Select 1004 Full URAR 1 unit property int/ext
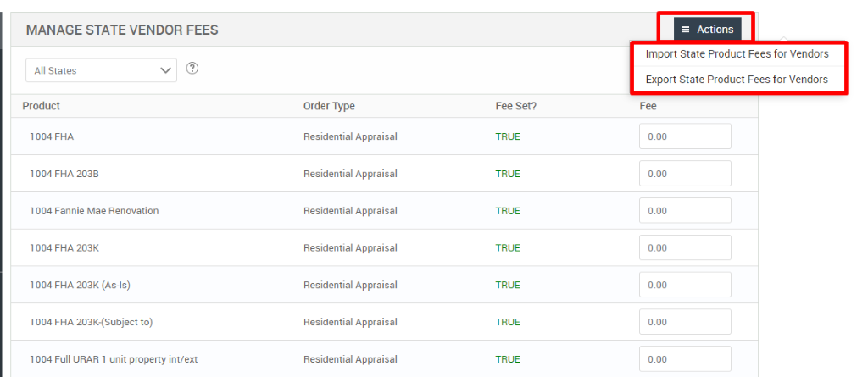This screenshot has width=868, height=377. coord(114,359)
